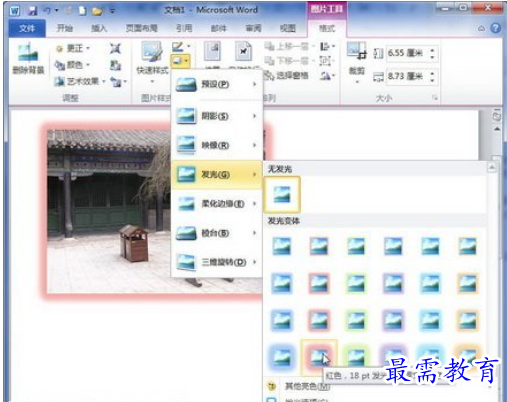This screenshot has width=507, height=402.
Task: Switch to the Mailings (邮件) tab
Action: tap(219, 28)
